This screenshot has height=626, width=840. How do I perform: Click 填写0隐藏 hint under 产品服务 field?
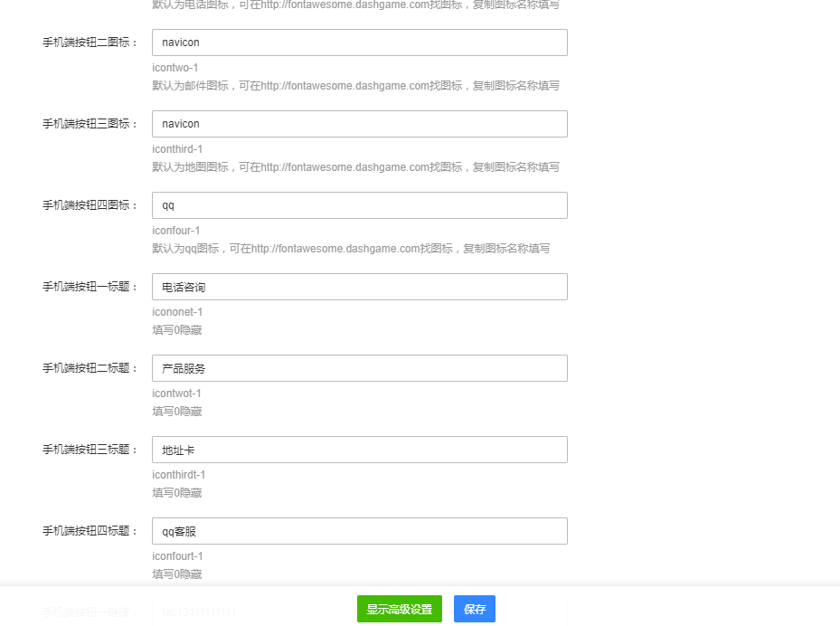(x=177, y=412)
